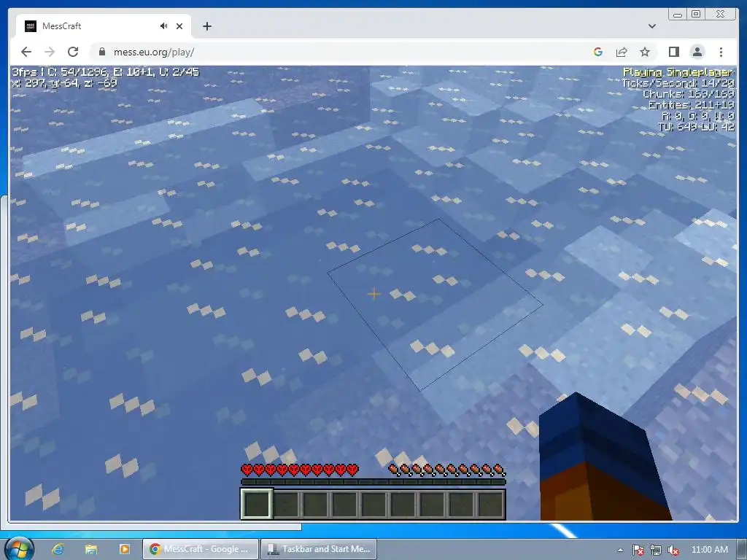
Task: Open Windows Media Player from the taskbar
Action: [124, 549]
